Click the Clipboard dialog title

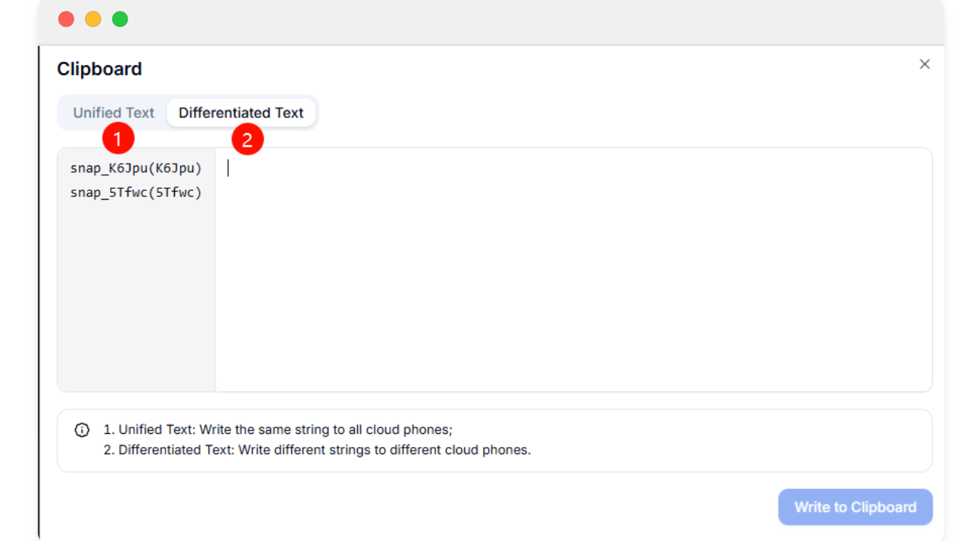(100, 69)
